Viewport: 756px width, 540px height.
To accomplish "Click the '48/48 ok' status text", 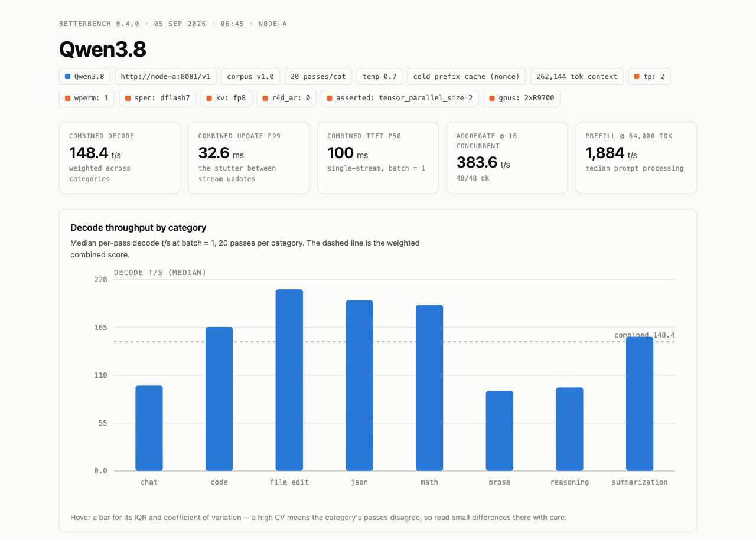I will (472, 178).
